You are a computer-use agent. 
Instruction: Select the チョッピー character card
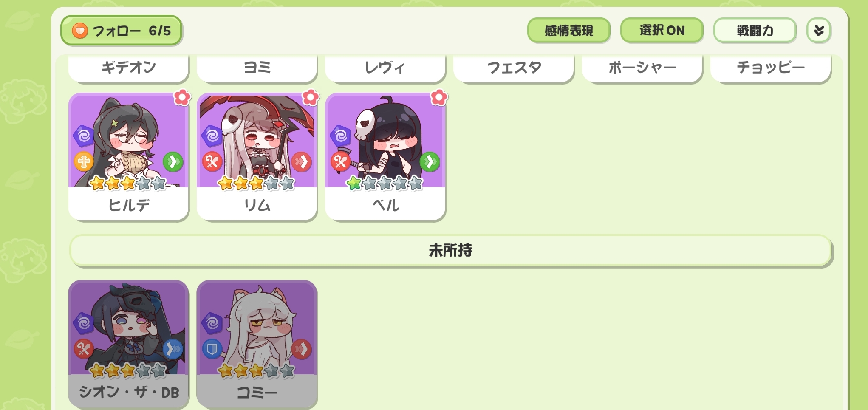[x=770, y=68]
